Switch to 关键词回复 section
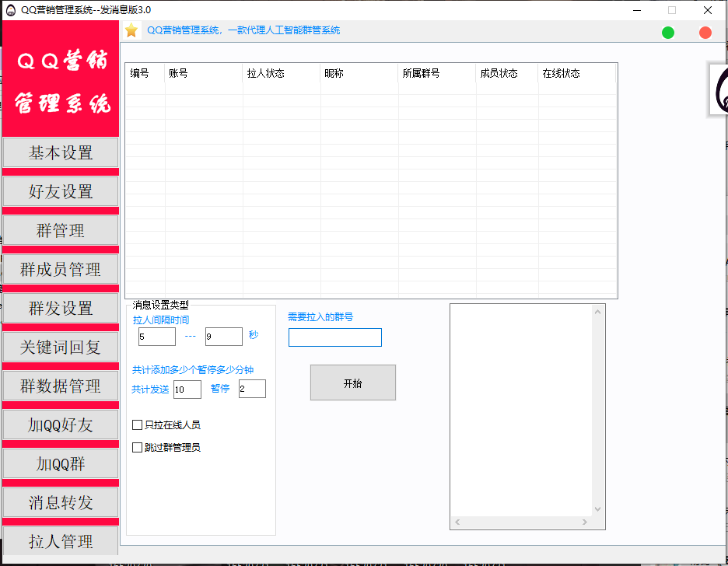The height and width of the screenshot is (566, 728). pos(61,347)
